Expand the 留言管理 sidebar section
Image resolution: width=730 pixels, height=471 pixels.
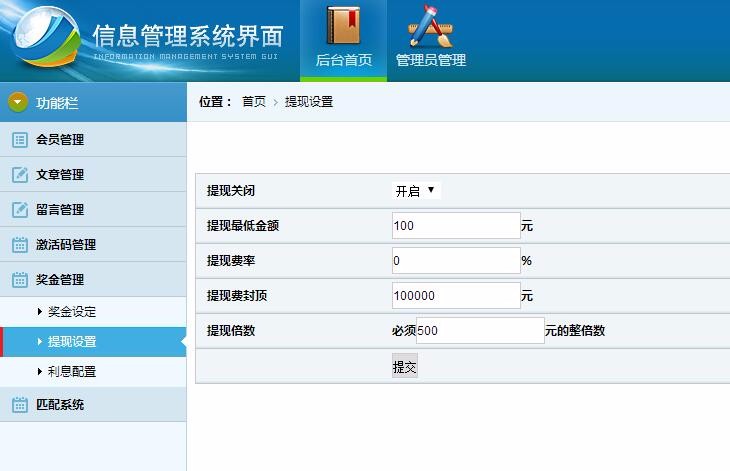(93, 209)
